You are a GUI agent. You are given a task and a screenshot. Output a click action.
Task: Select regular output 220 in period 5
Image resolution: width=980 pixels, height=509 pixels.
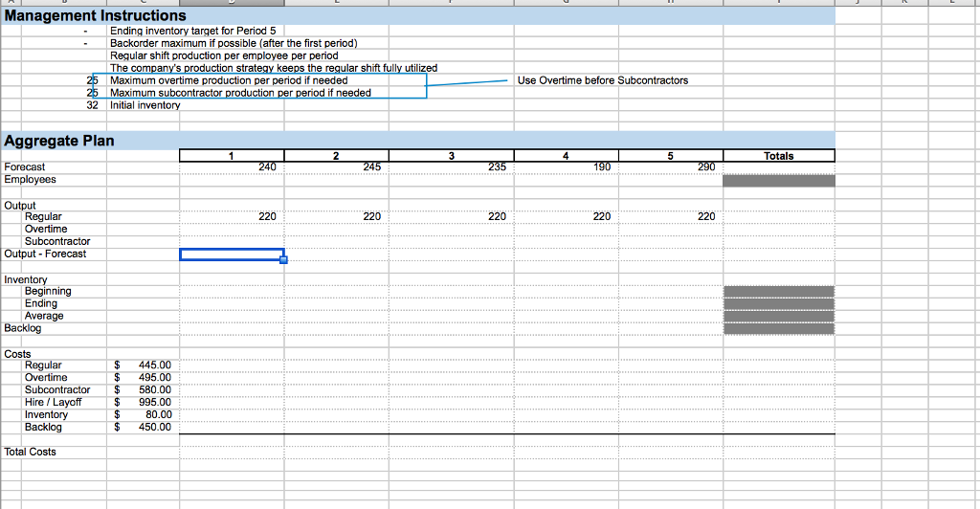[x=706, y=217]
